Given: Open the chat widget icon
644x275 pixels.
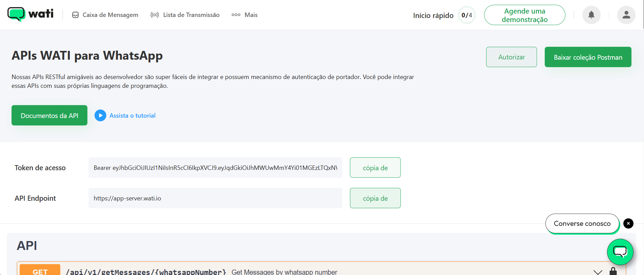Looking at the screenshot, I should click(620, 252).
